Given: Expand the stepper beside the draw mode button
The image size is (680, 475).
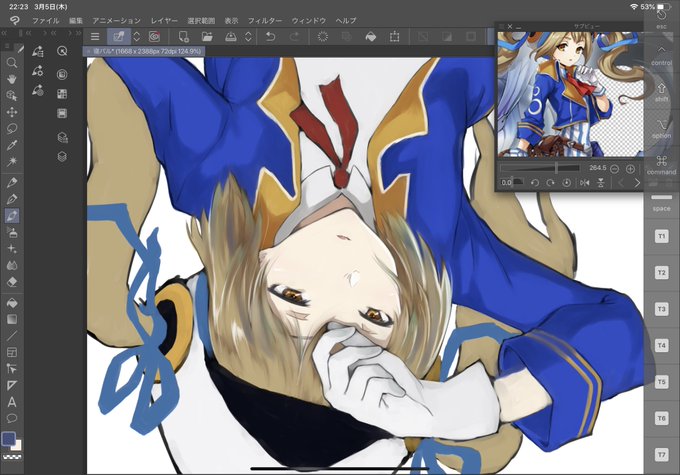Looking at the screenshot, I should [x=136, y=36].
